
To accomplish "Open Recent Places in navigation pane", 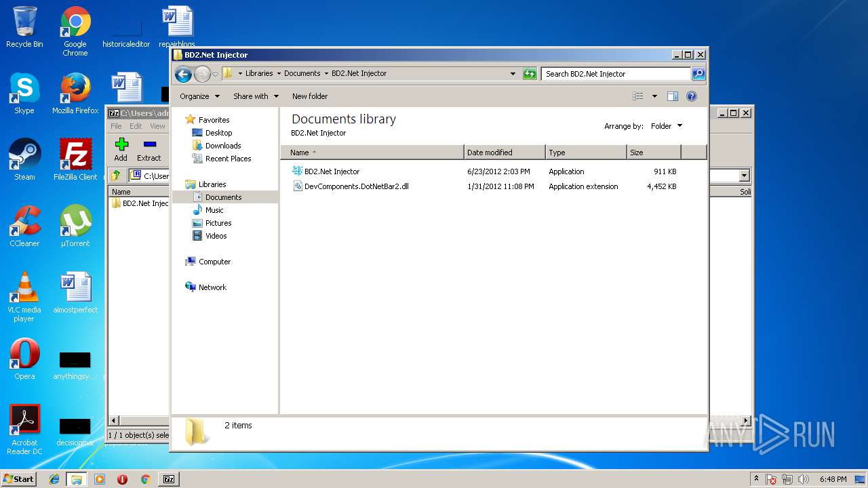I will [x=228, y=159].
